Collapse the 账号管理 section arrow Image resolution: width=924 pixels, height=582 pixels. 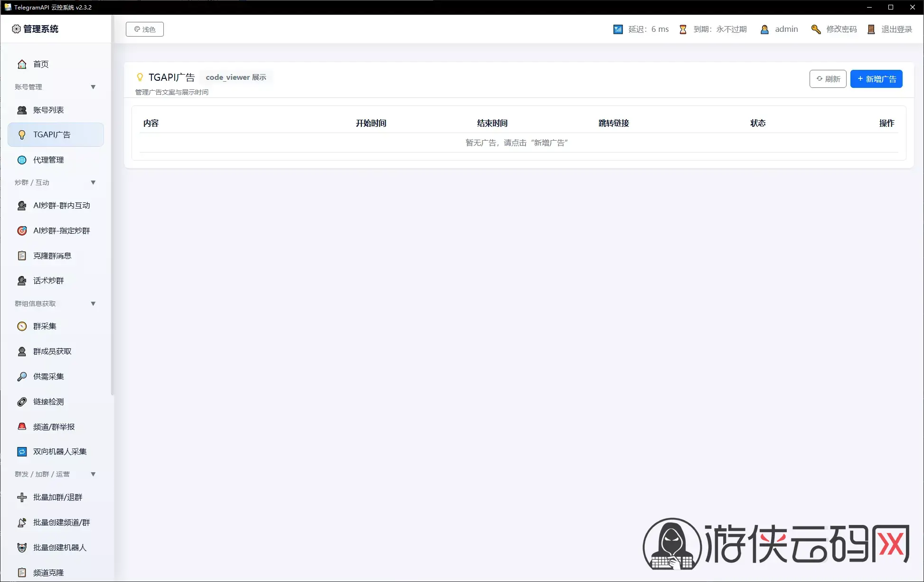pyautogui.click(x=93, y=87)
